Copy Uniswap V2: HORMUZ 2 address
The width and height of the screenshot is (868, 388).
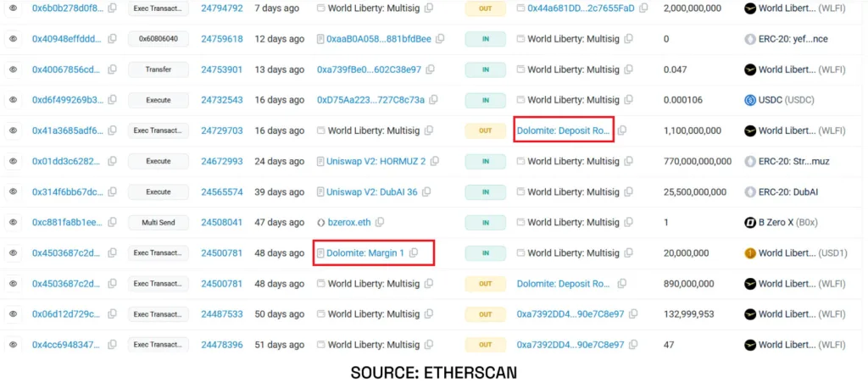[x=435, y=162]
